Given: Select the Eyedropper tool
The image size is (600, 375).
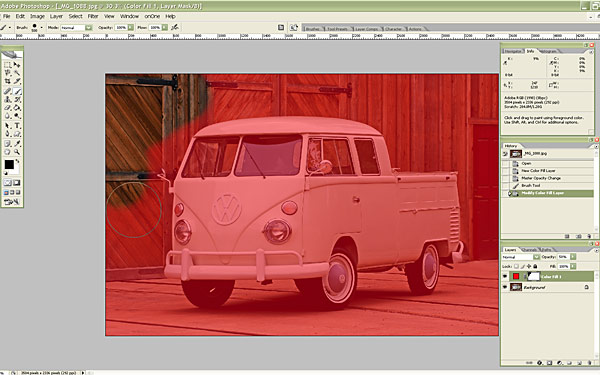Looking at the screenshot, I should point(17,144).
